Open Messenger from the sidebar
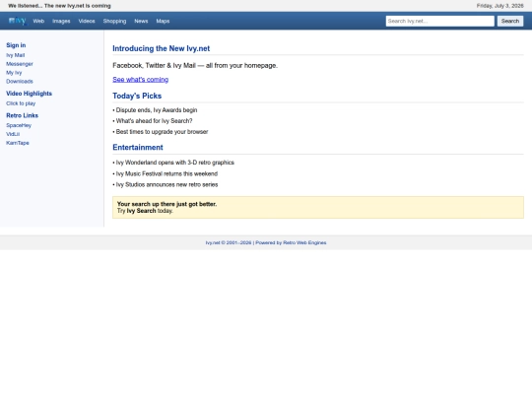This screenshot has width=532, height=399. tap(20, 64)
